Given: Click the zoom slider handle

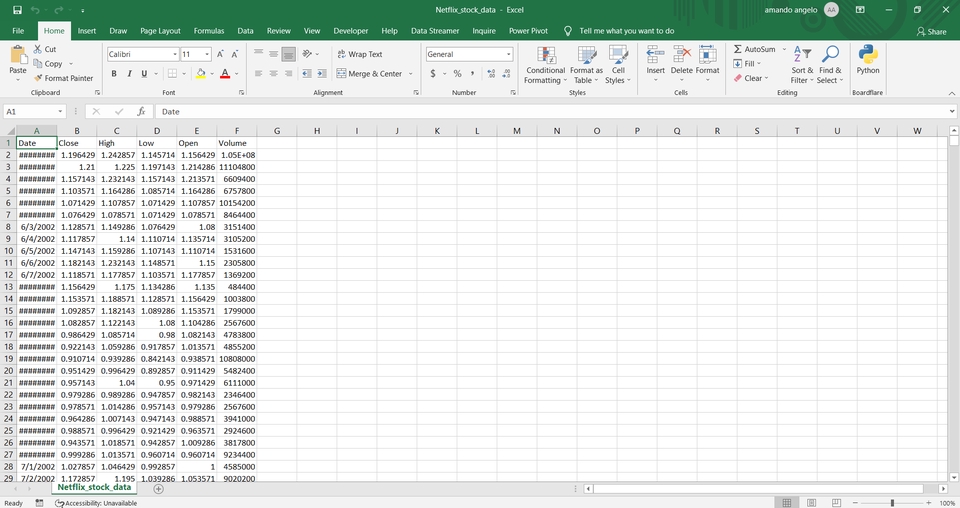Looking at the screenshot, I should [x=892, y=503].
